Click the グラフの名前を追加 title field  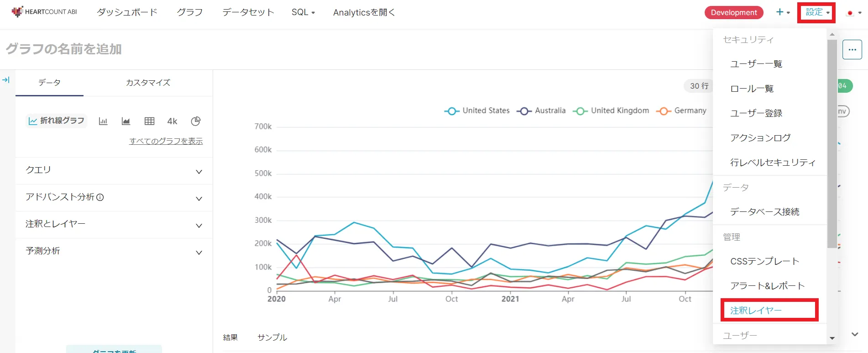(64, 49)
